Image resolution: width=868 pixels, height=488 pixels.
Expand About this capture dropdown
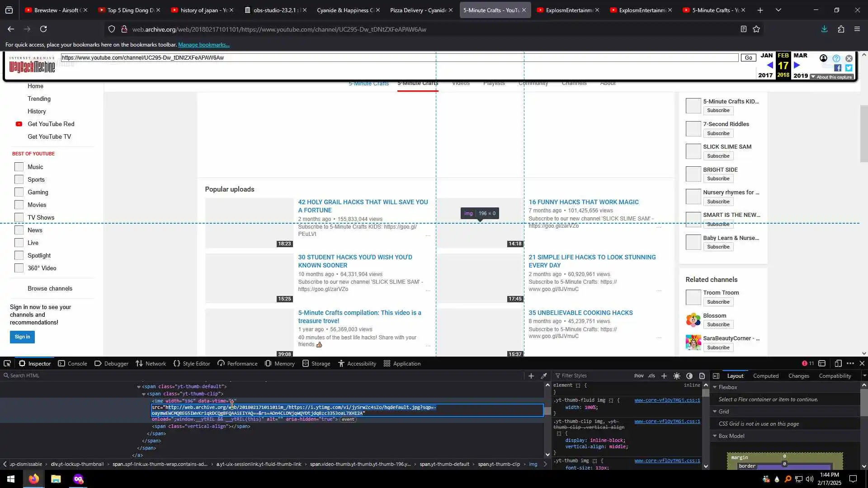pos(831,77)
